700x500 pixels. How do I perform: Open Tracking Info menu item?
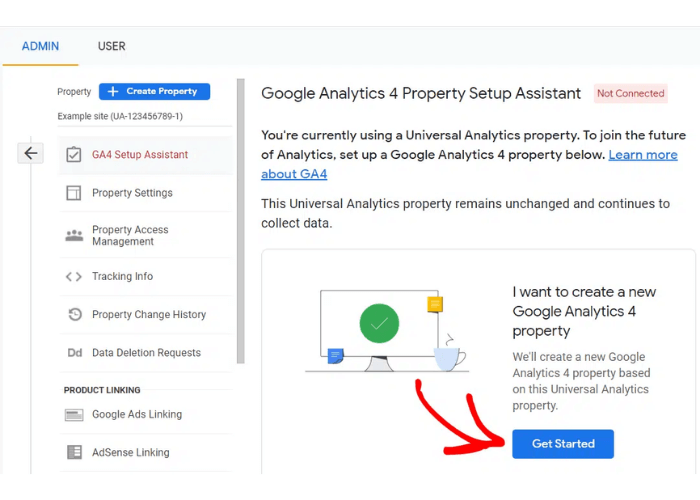tap(145, 277)
